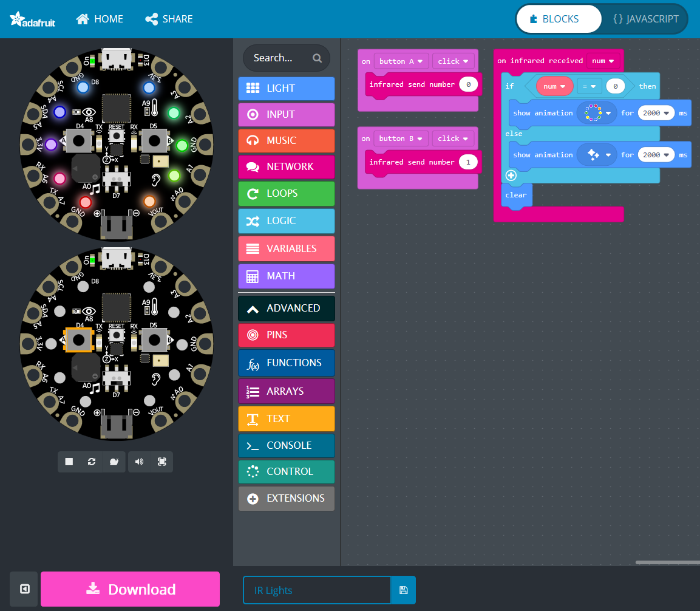
Task: Edit the IR Lights project name
Action: (317, 590)
